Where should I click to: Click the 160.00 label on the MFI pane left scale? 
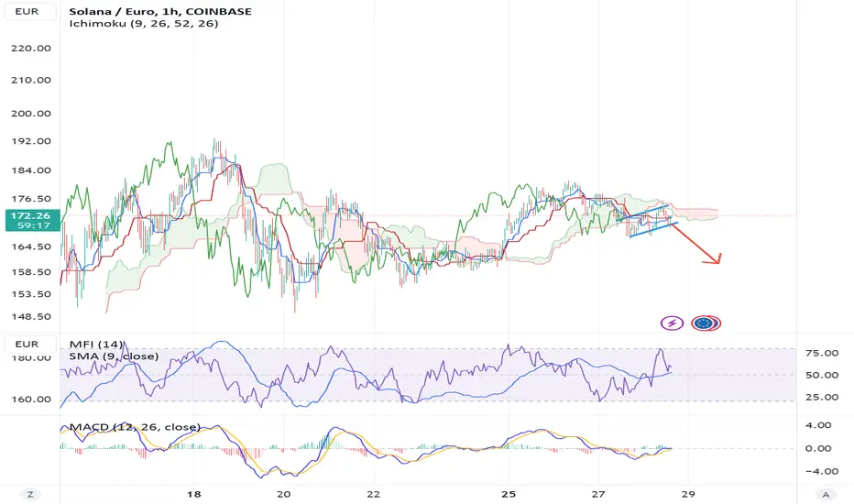[x=31, y=399]
